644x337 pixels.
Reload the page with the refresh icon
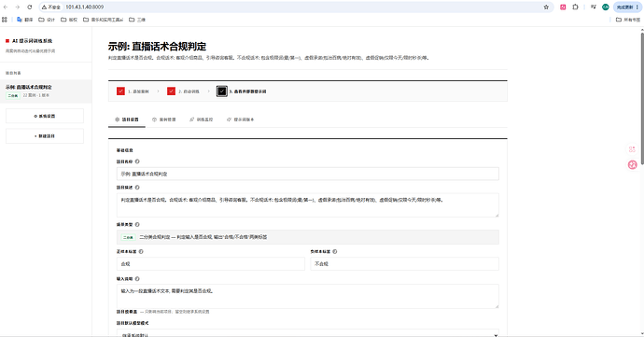[30, 7]
